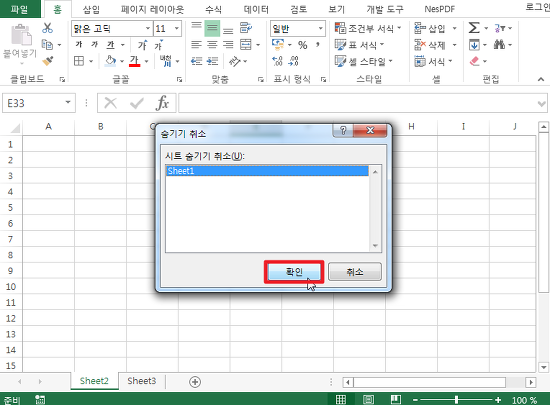Add a new sheet with plus button
The height and width of the screenshot is (405, 550).
pos(195,382)
